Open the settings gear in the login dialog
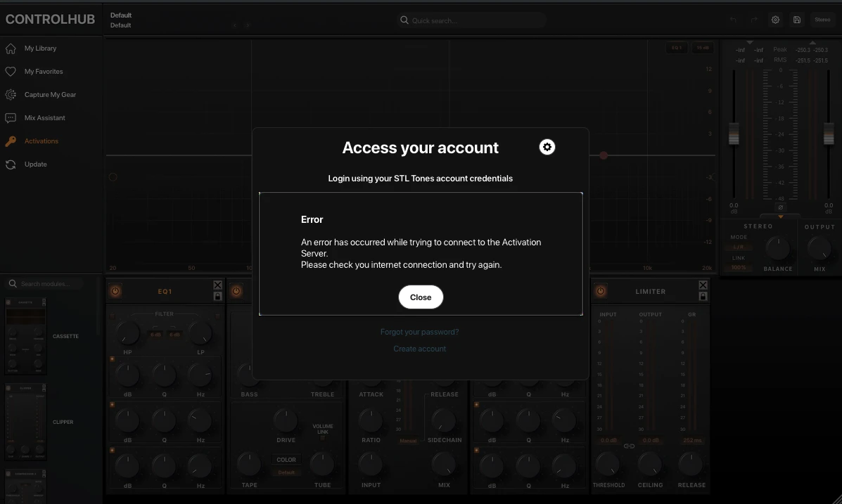 [547, 147]
